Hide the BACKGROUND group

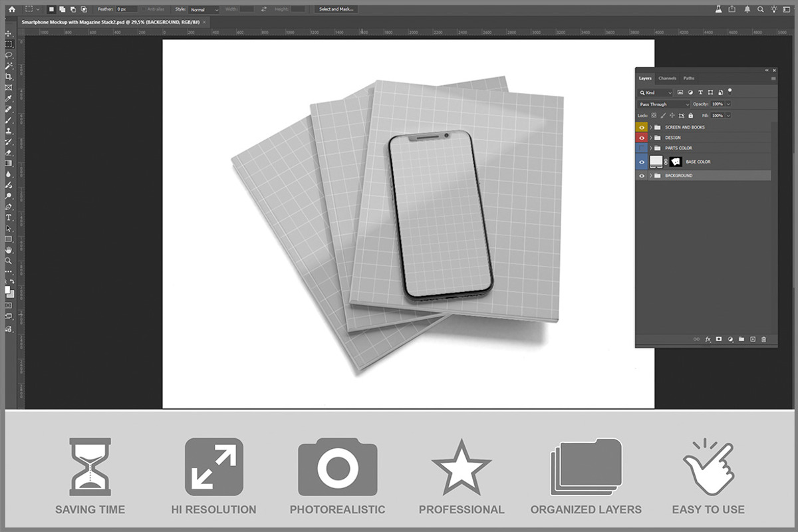[x=642, y=176]
